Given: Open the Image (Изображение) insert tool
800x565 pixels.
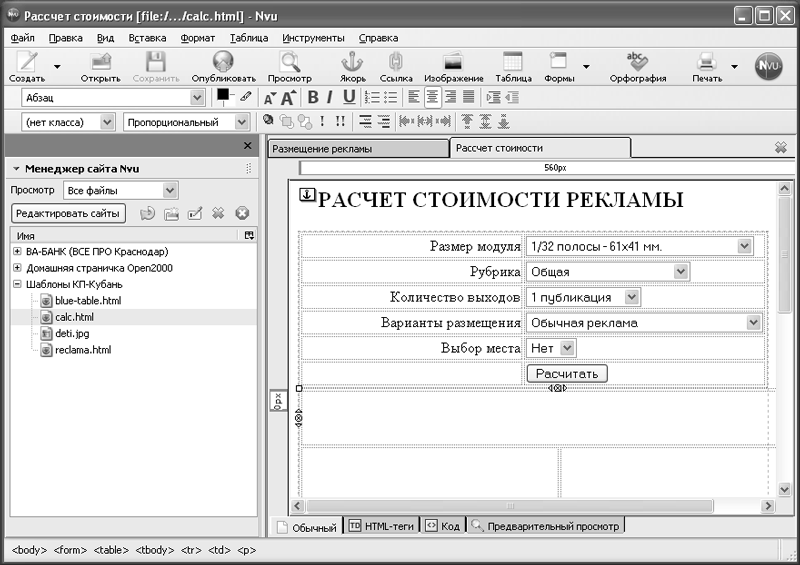Looking at the screenshot, I should pyautogui.click(x=453, y=62).
